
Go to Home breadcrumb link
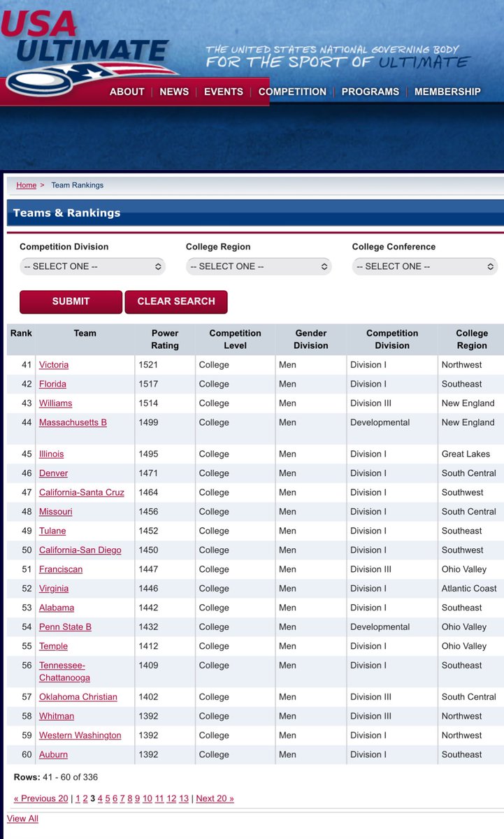coord(27,185)
